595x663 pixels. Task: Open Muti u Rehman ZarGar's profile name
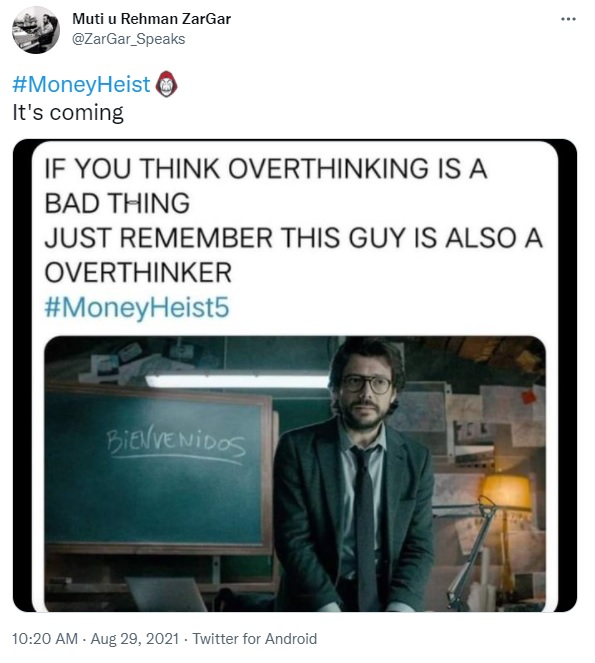(151, 19)
